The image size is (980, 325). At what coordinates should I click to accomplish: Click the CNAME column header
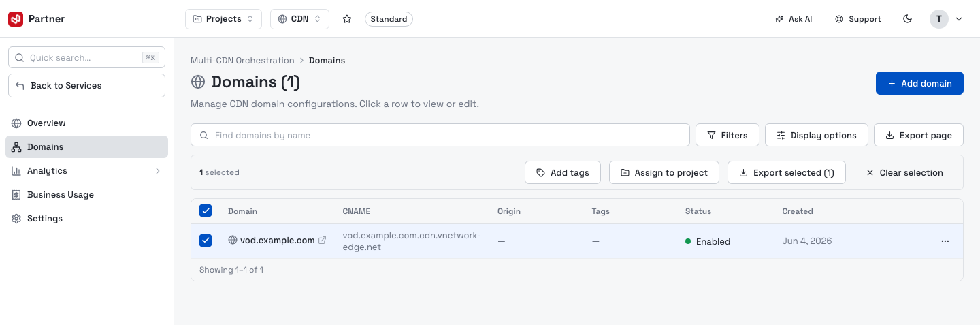(x=356, y=211)
